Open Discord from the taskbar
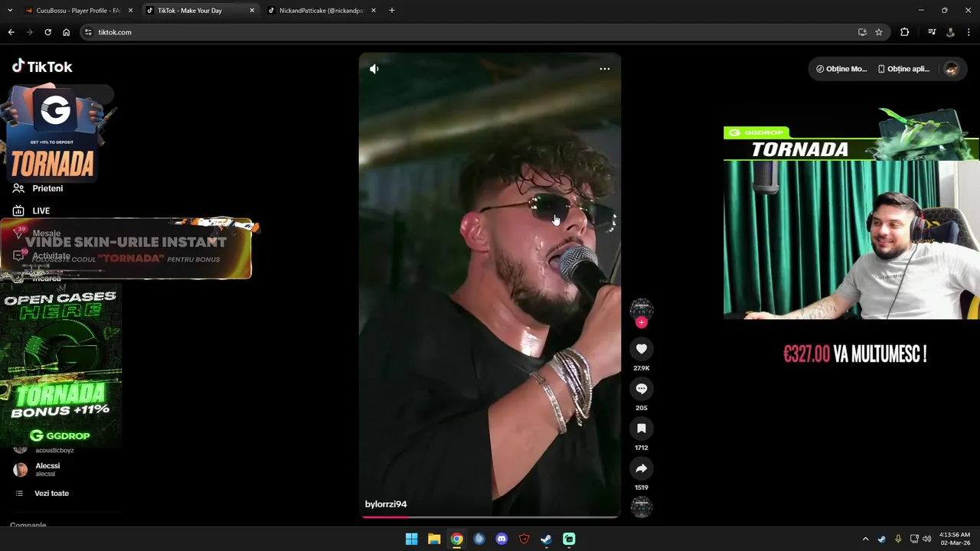This screenshot has height=551, width=980. (501, 539)
